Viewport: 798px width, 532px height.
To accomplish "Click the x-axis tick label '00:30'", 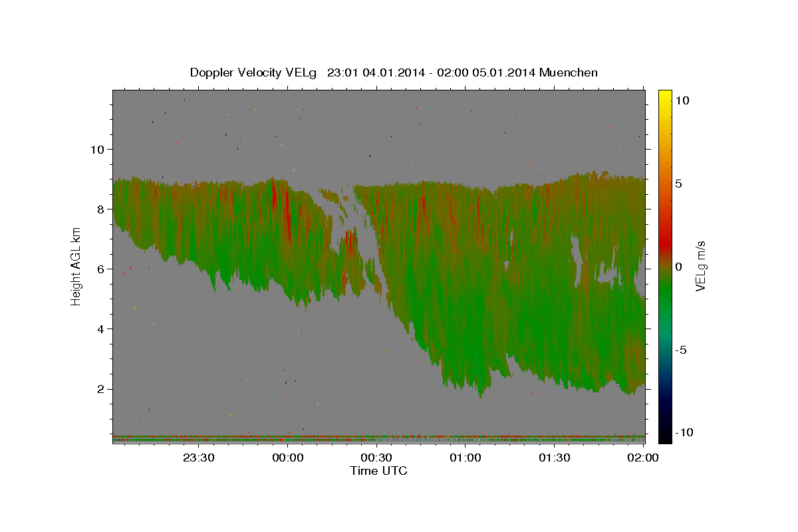I will [376, 458].
